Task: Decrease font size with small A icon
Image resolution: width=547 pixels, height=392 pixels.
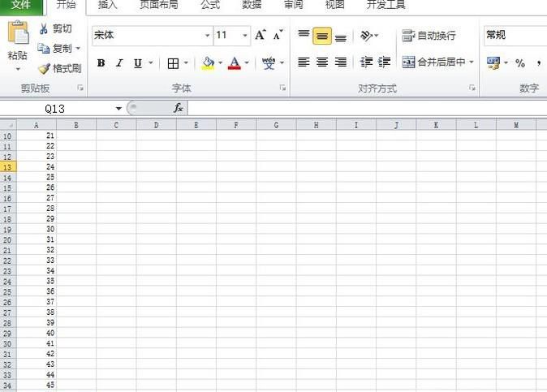Action: pos(278,35)
